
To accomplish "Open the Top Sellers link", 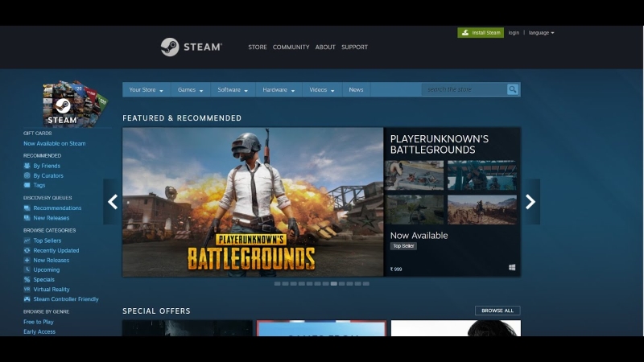I will [x=47, y=241].
